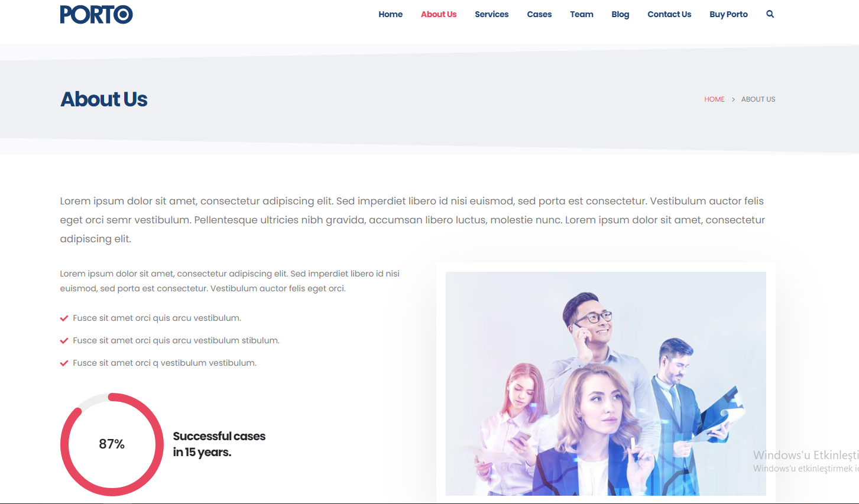
Task: Click the smaller Lorem ipsum paragraph
Action: (x=230, y=281)
